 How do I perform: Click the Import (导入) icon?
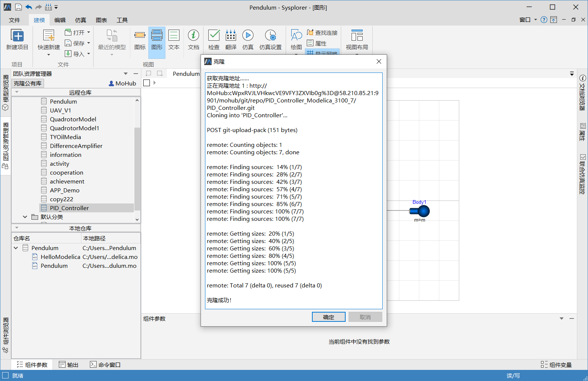(x=68, y=54)
